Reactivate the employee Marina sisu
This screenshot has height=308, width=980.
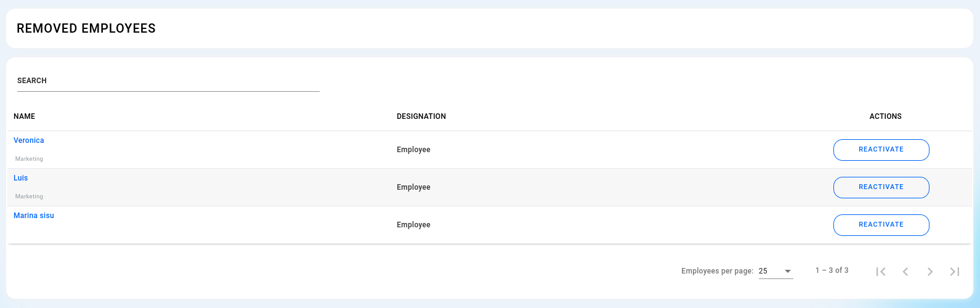coord(881,225)
